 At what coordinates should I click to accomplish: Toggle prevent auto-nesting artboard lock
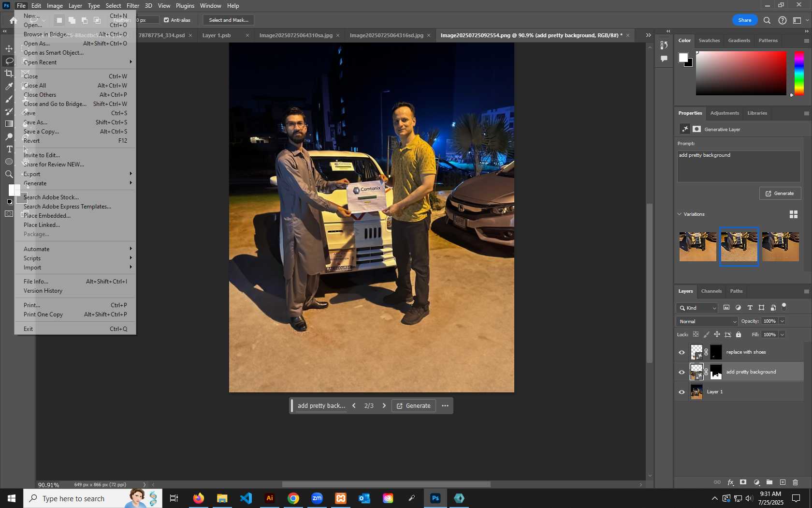pyautogui.click(x=728, y=335)
